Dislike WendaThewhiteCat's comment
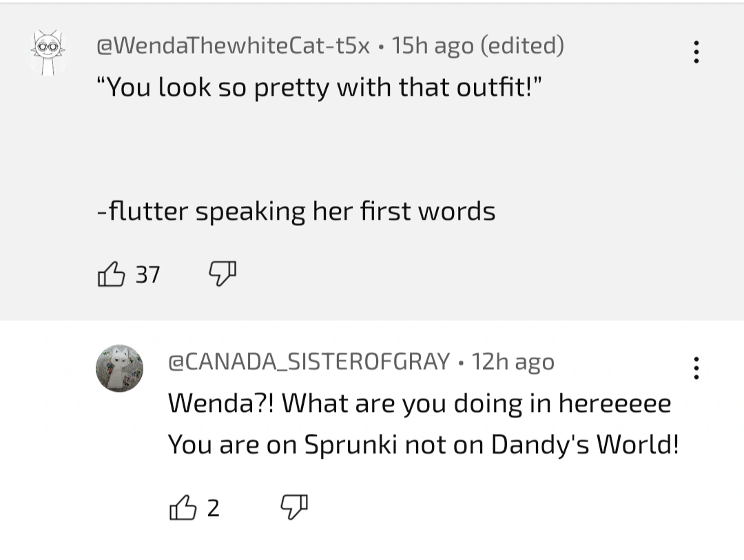Image resolution: width=744 pixels, height=560 pixels. tap(221, 274)
